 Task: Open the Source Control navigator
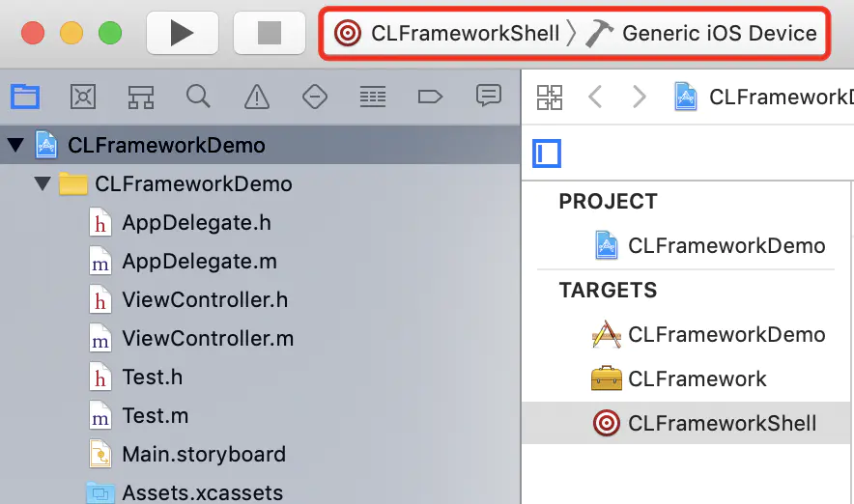(83, 97)
